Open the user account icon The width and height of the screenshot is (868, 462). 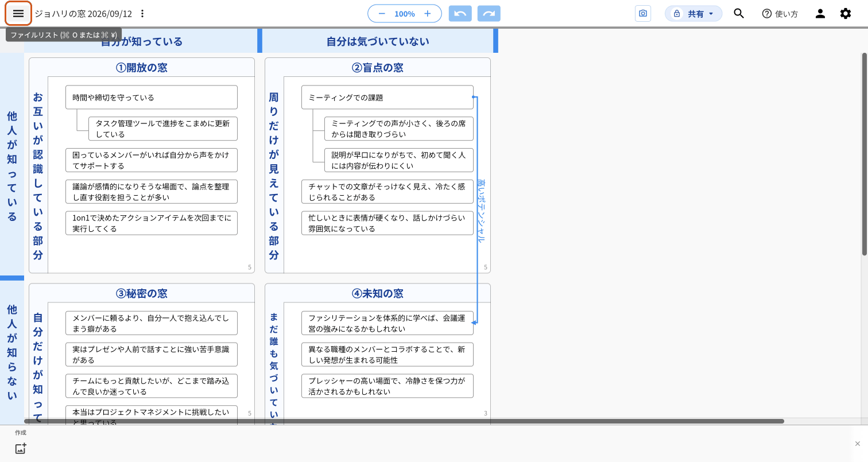pyautogui.click(x=820, y=14)
